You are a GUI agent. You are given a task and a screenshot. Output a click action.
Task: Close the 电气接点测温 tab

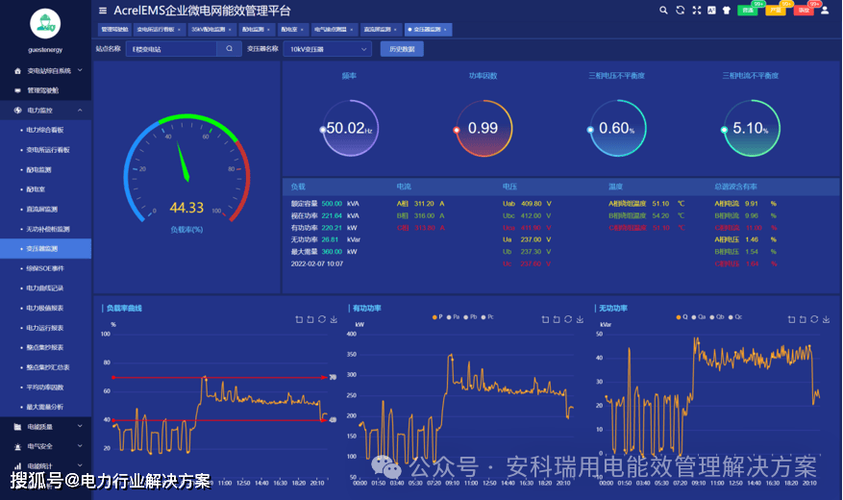coord(352,30)
